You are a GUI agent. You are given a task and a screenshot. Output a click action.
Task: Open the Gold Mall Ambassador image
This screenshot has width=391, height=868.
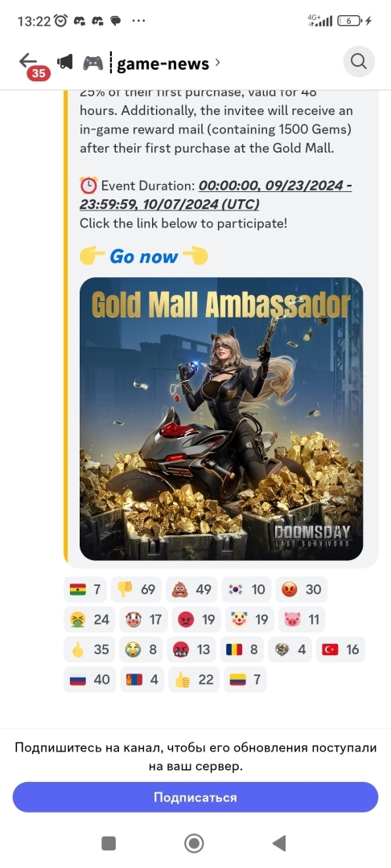click(x=221, y=419)
